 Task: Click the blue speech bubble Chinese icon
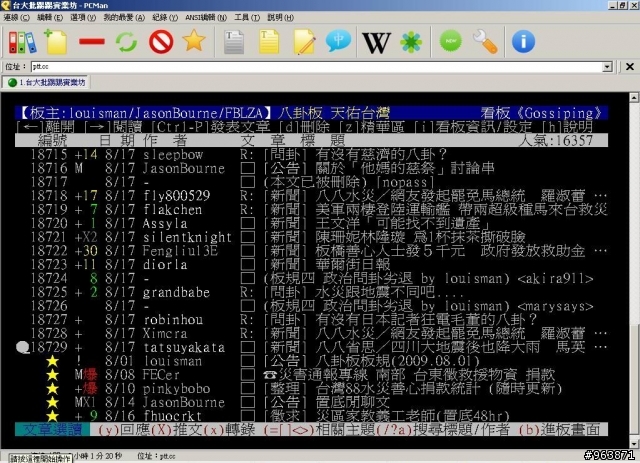[338, 41]
